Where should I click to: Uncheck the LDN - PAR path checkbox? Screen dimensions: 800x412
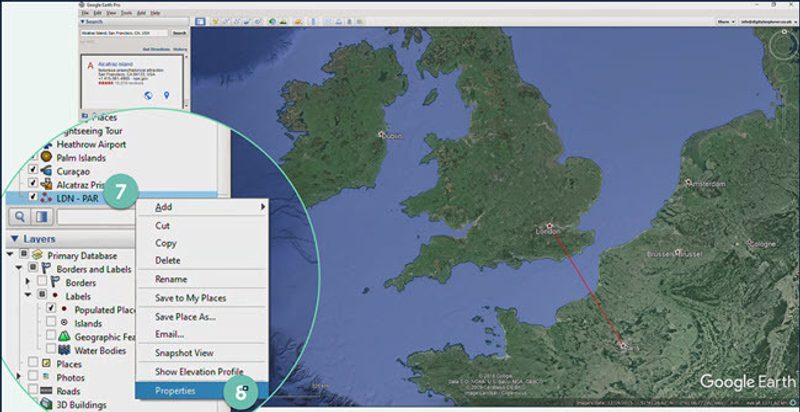(x=33, y=196)
